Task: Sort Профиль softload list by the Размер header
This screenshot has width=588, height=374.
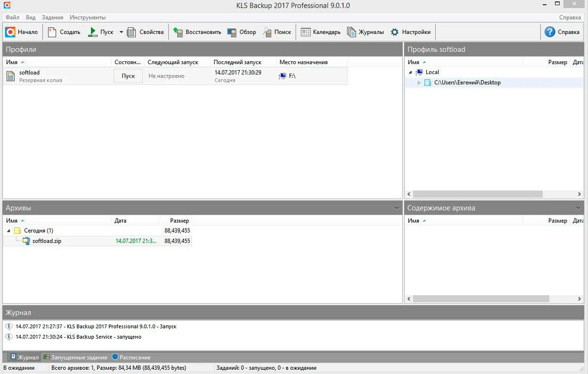Action: pos(557,62)
